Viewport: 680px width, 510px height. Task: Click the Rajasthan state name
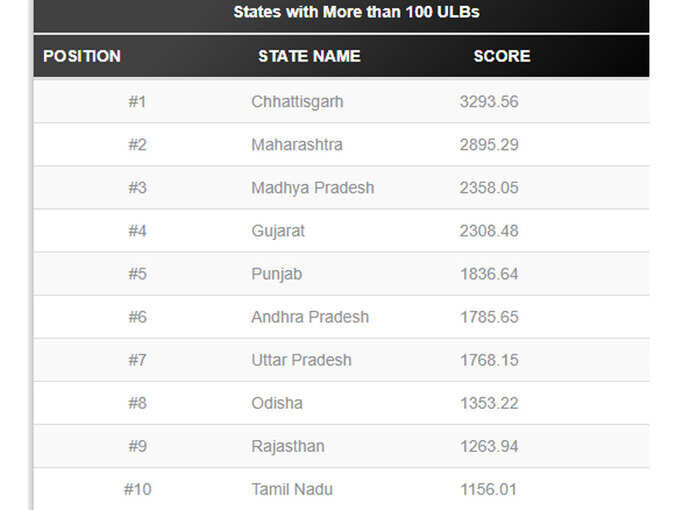click(288, 446)
